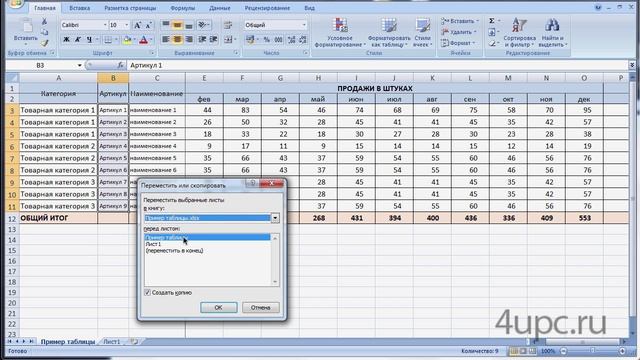The image size is (640, 360).
Task: Click the insert function fx button
Action: tap(120, 65)
